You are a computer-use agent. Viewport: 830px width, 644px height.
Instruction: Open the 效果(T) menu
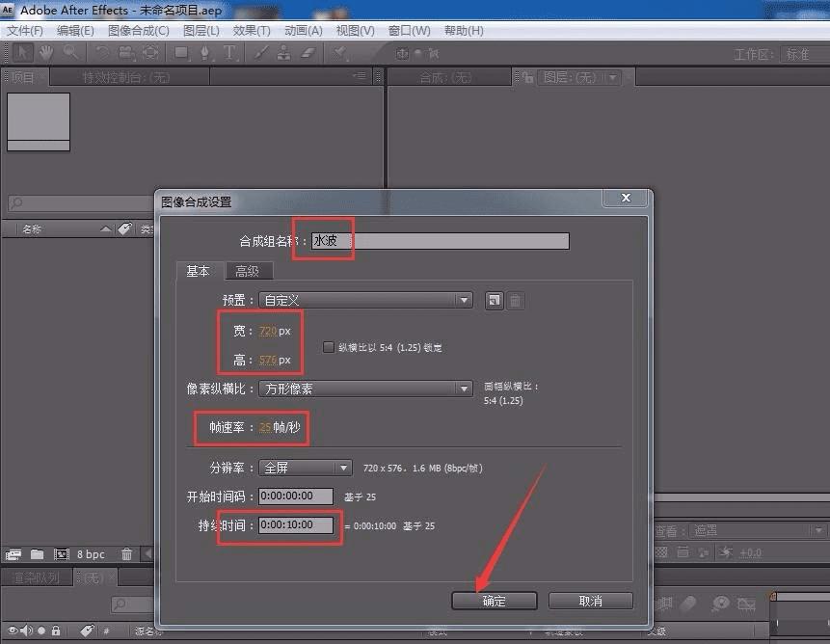tap(252, 31)
